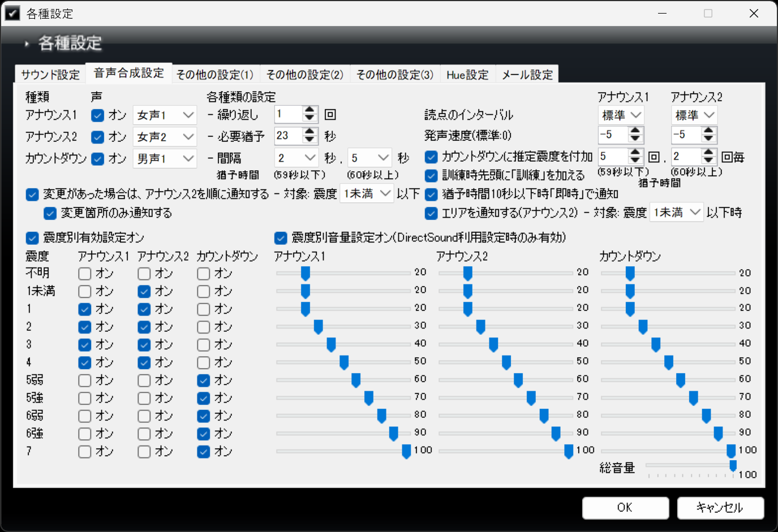This screenshot has width=778, height=532.
Task: Toggle 変更箇所のみ通知する checkbox
Action: click(x=50, y=213)
